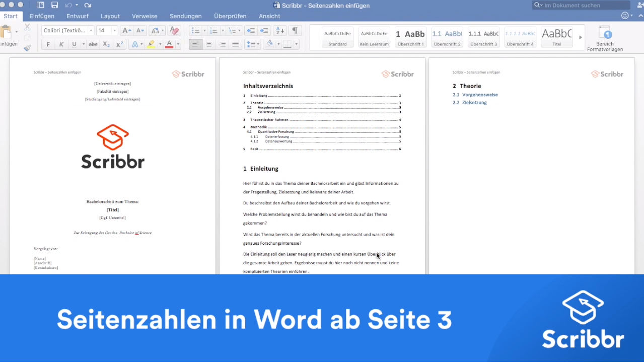Image resolution: width=644 pixels, height=364 pixels.
Task: Open the line spacing dropdown
Action: pyautogui.click(x=252, y=44)
